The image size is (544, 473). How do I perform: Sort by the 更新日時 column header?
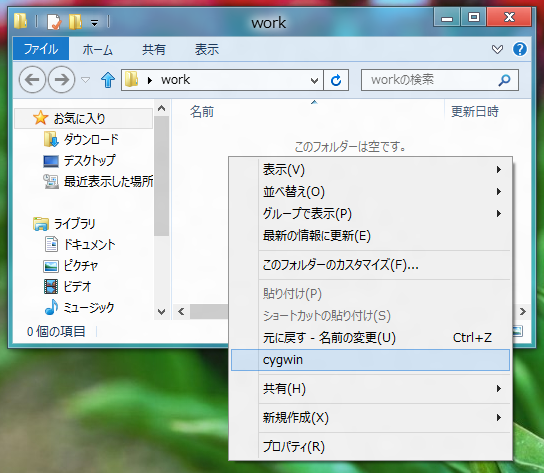click(x=475, y=112)
